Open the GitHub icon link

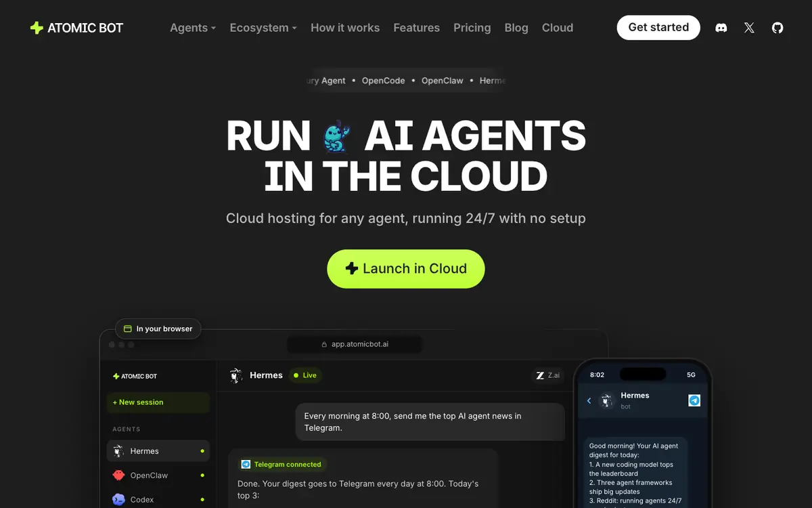(x=777, y=28)
